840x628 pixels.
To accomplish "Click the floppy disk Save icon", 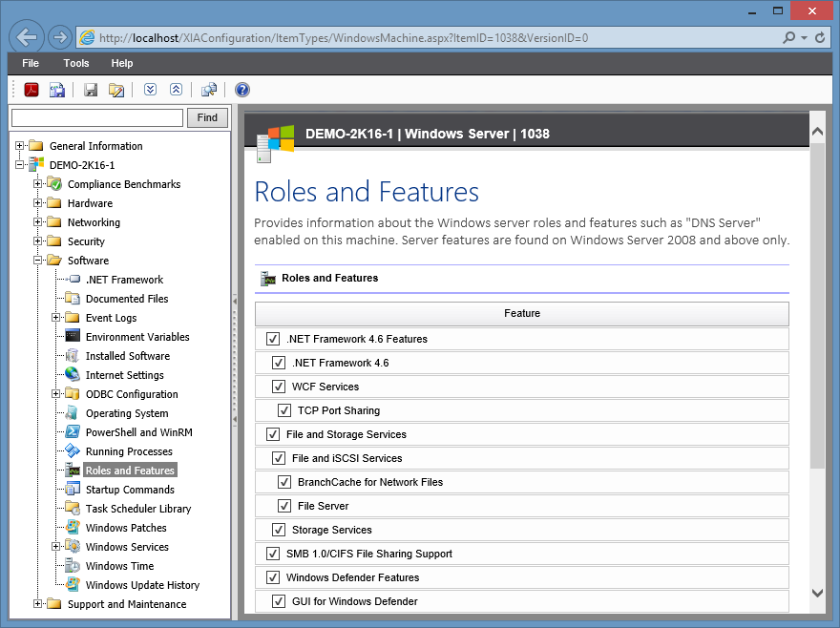I will (91, 90).
